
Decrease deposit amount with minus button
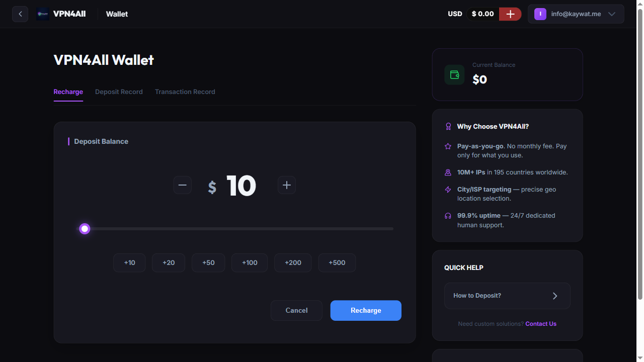183,185
